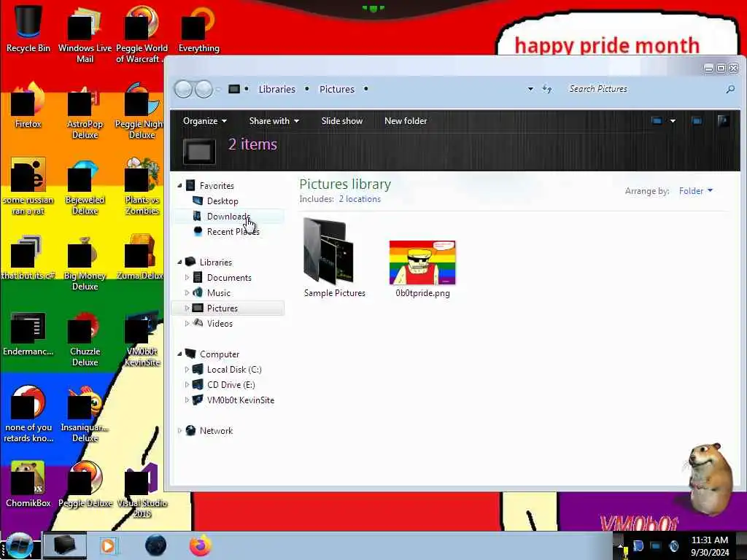
Task: Collapse the Favorites group
Action: click(x=179, y=186)
